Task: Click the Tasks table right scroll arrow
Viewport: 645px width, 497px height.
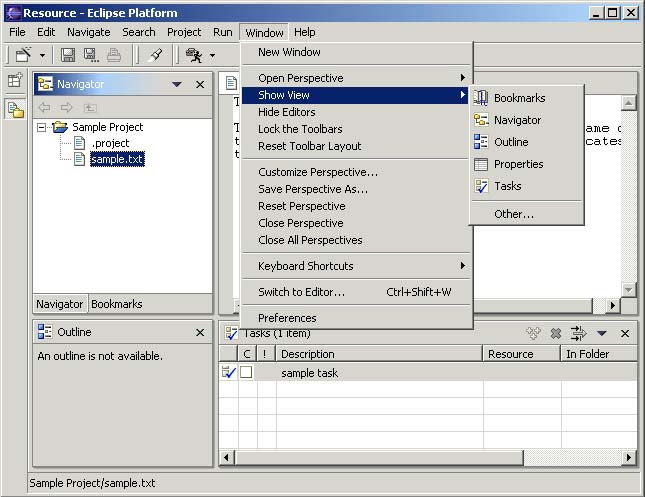Action: click(629, 457)
